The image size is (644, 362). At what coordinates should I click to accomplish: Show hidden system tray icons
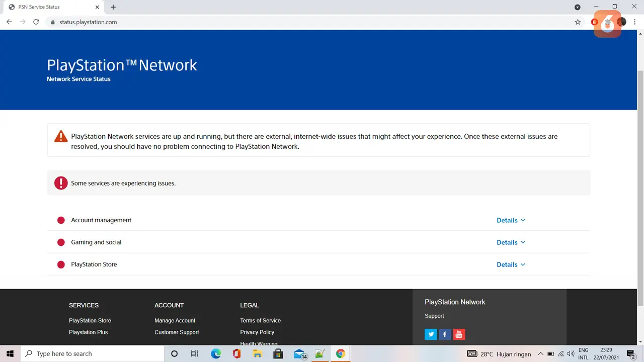(x=540, y=354)
